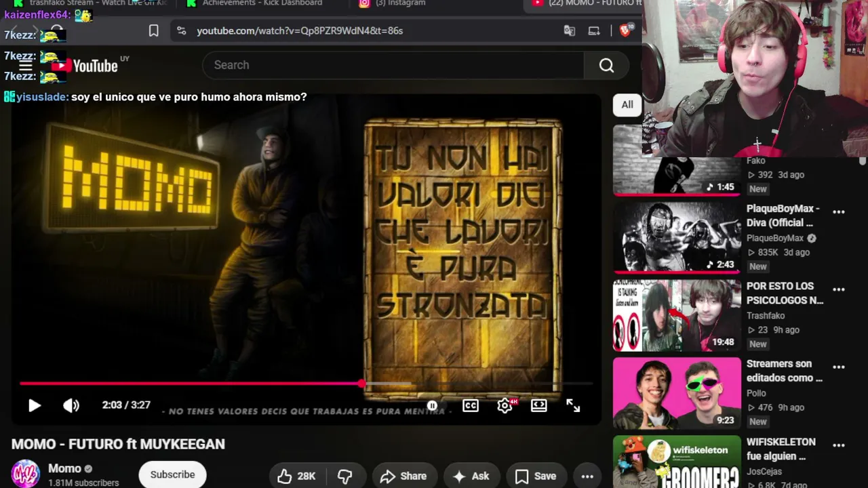
Task: Open the Ask AI button
Action: [471, 476]
